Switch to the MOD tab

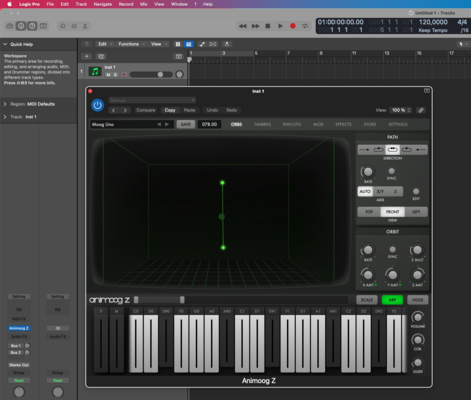pyautogui.click(x=318, y=124)
